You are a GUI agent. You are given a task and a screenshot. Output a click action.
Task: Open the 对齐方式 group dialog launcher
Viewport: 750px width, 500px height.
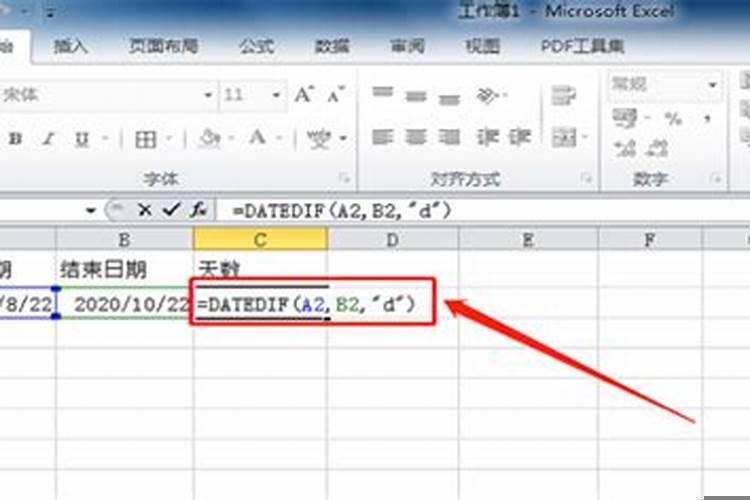coord(586,178)
